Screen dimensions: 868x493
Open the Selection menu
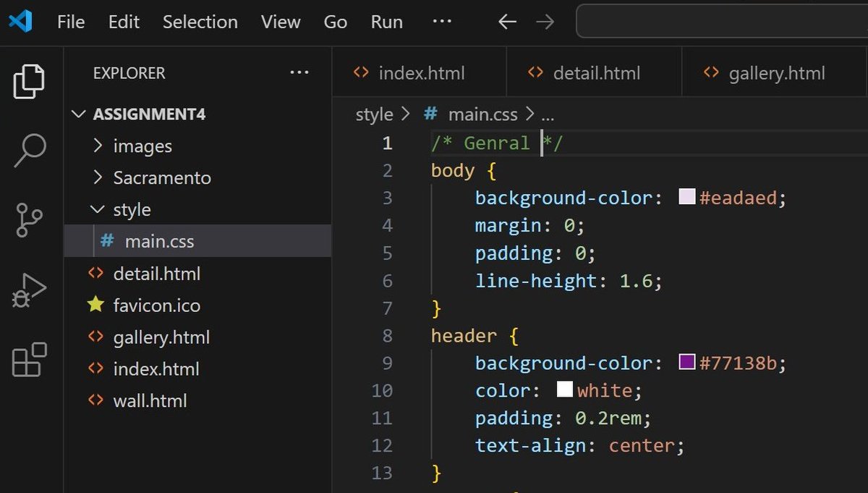click(x=200, y=22)
